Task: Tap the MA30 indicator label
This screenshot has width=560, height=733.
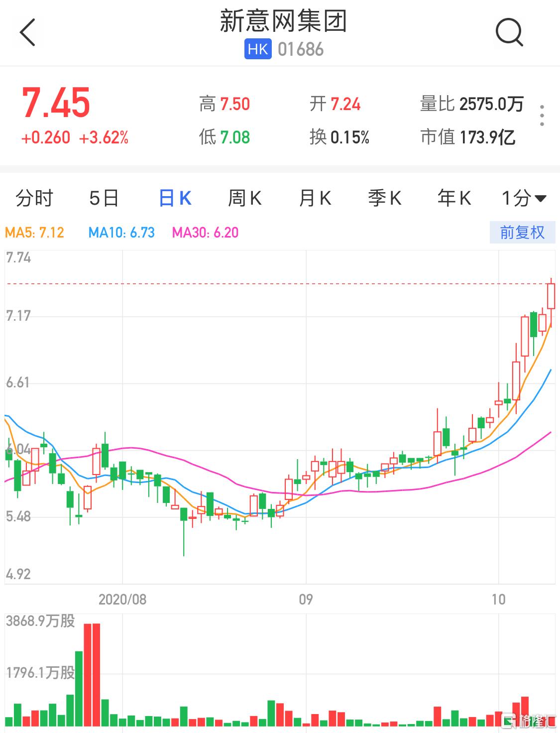Action: pyautogui.click(x=205, y=233)
